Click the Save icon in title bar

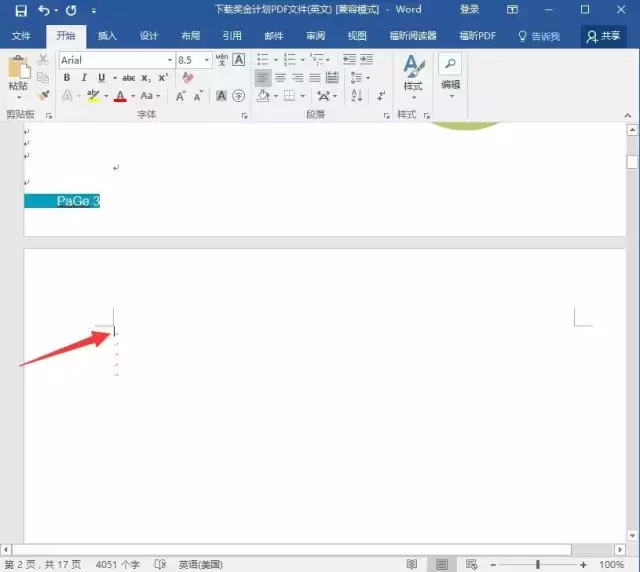click(21, 10)
